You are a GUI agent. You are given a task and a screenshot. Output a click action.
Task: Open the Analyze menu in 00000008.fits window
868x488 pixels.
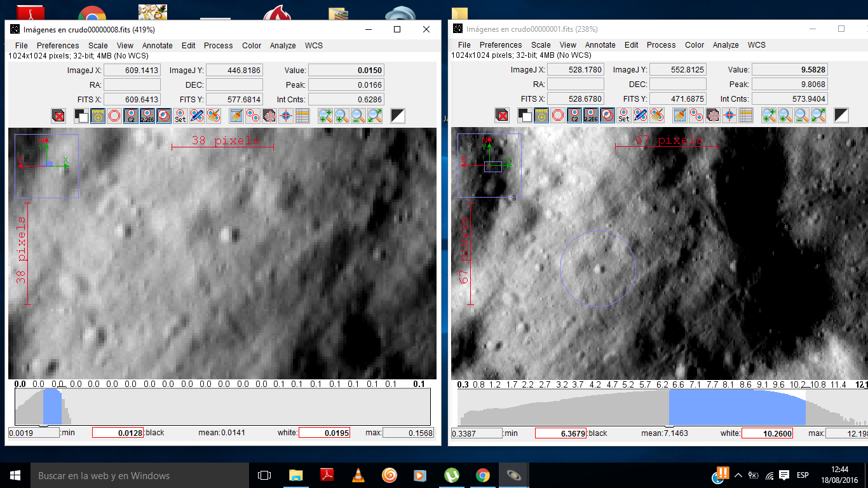pyautogui.click(x=283, y=46)
